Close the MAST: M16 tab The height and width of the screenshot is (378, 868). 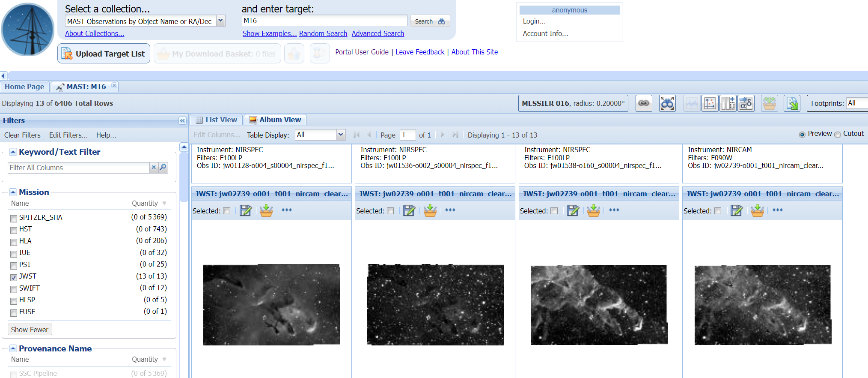tap(114, 86)
